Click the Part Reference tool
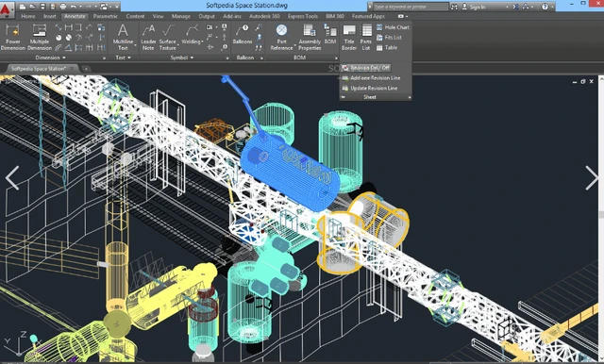The height and width of the screenshot is (364, 604). [281, 37]
